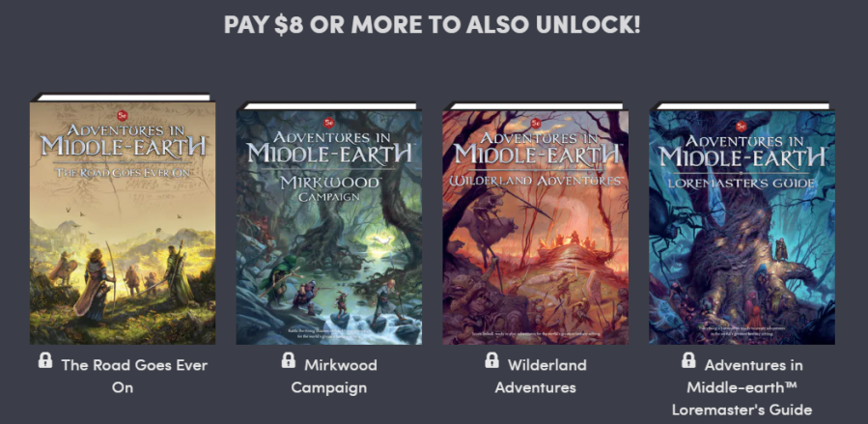868x424 pixels.
Task: Click the "The Road Goes Ever On" title below cover
Action: [134, 376]
